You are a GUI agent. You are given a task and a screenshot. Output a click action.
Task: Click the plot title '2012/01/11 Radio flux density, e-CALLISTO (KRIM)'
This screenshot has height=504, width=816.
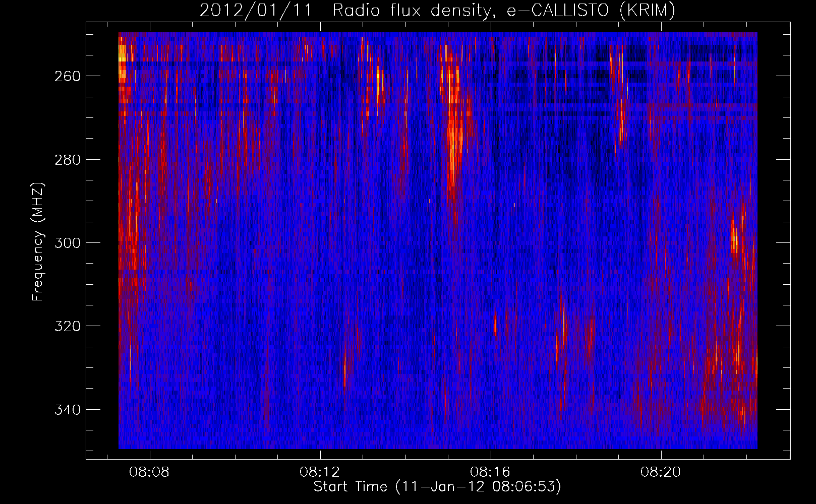pyautogui.click(x=437, y=11)
